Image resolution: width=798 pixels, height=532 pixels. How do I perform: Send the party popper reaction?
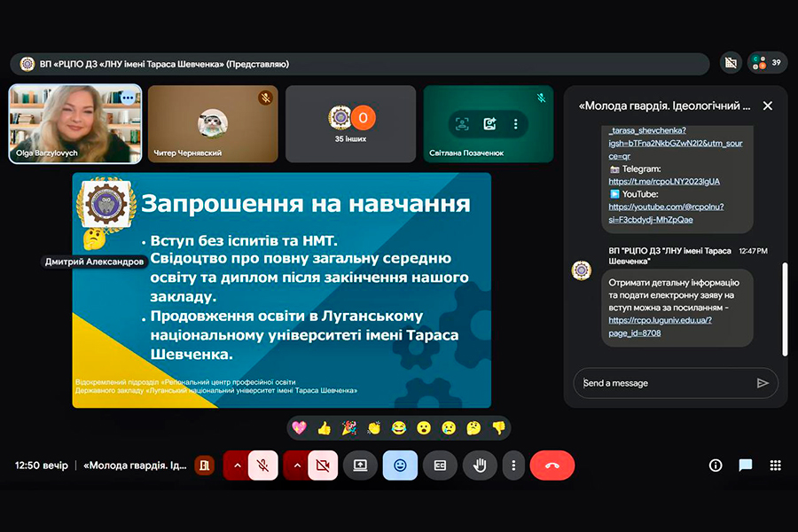pos(349,428)
